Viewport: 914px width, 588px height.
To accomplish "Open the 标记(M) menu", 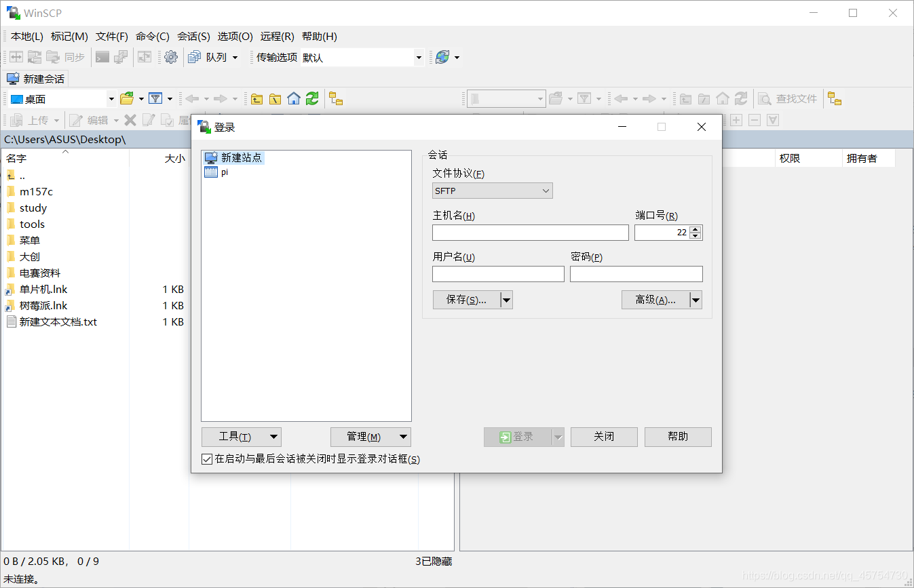I will click(69, 37).
